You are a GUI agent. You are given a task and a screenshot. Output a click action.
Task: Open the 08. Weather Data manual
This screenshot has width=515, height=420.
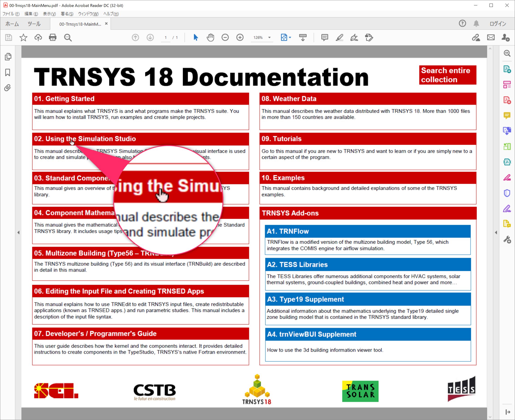pyautogui.click(x=368, y=99)
